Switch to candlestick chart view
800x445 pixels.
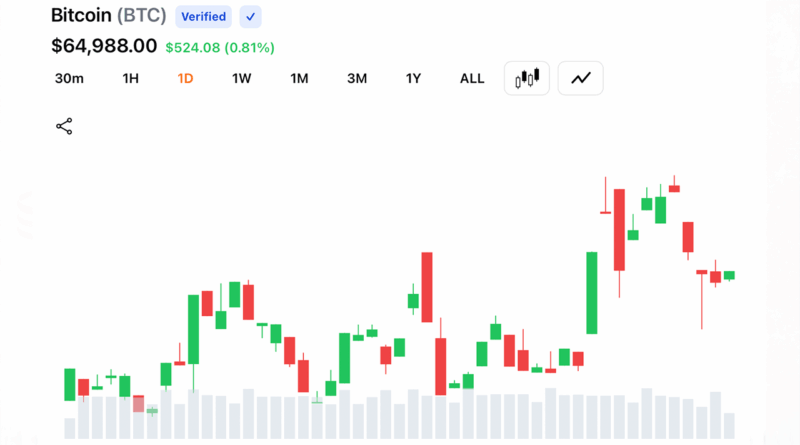click(527, 78)
